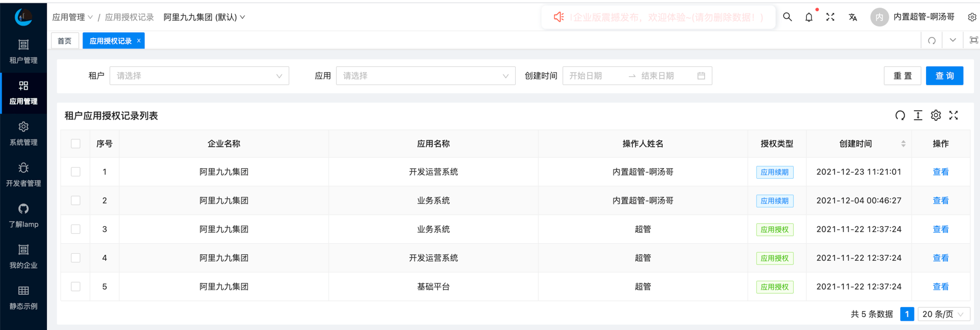Image resolution: width=980 pixels, height=330 pixels.
Task: View details of row 2 via 查看
Action: point(940,200)
